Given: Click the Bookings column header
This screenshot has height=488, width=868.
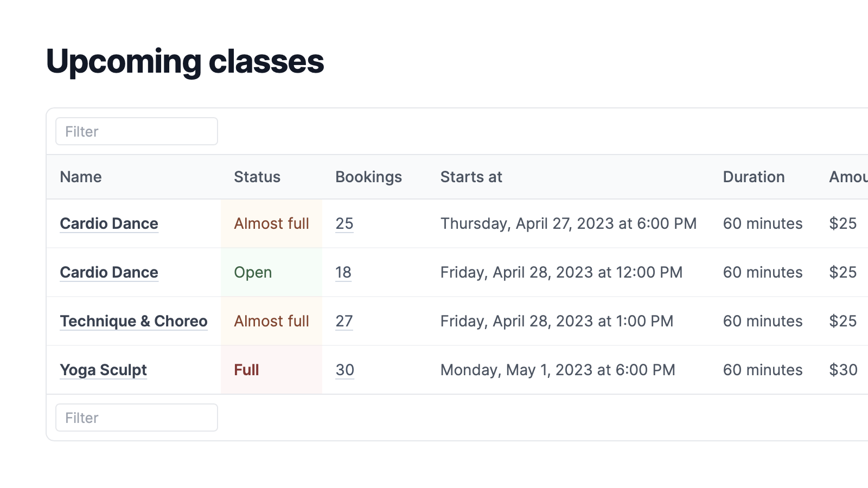Looking at the screenshot, I should coord(368,177).
